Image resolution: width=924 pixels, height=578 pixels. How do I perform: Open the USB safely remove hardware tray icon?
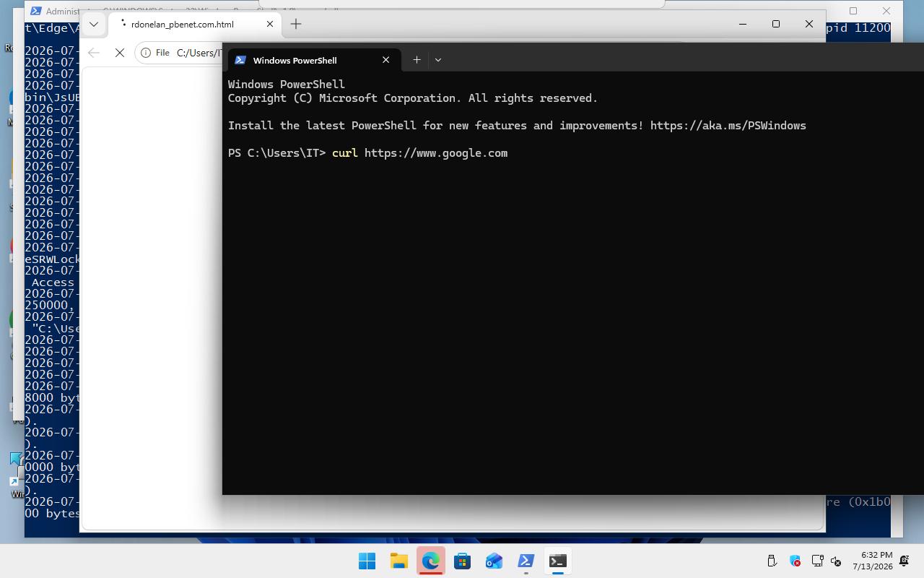tap(772, 561)
